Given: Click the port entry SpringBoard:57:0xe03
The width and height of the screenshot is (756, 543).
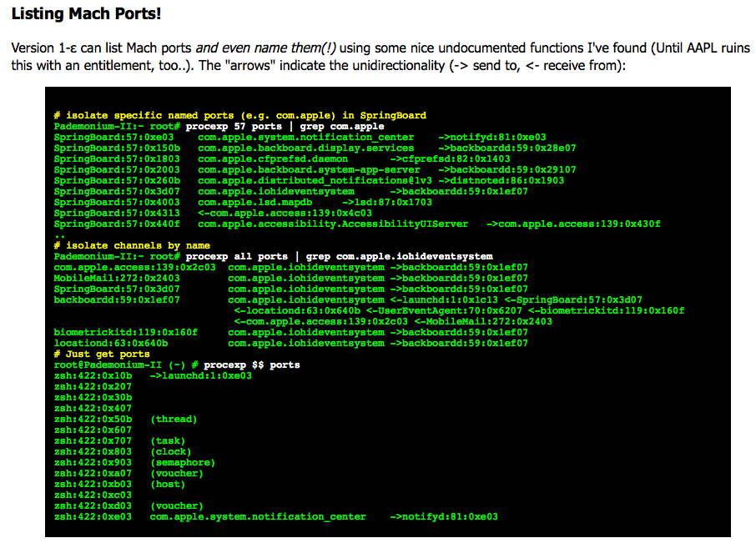Looking at the screenshot, I should pyautogui.click(x=113, y=138).
